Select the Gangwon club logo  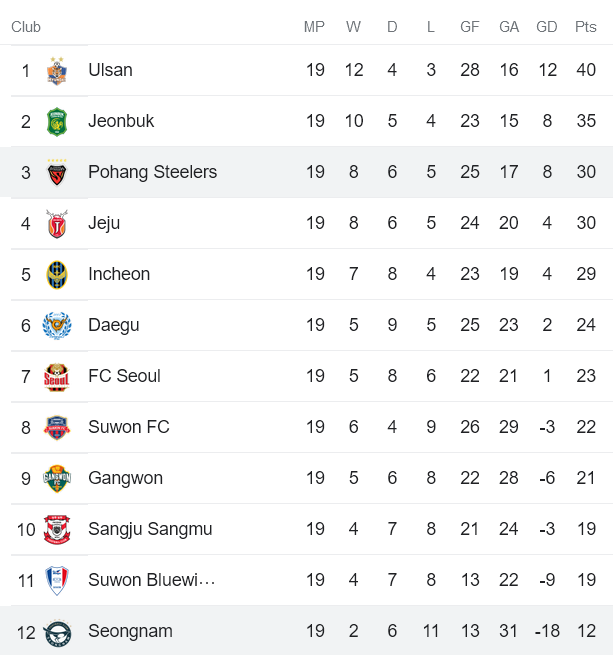[x=57, y=479]
